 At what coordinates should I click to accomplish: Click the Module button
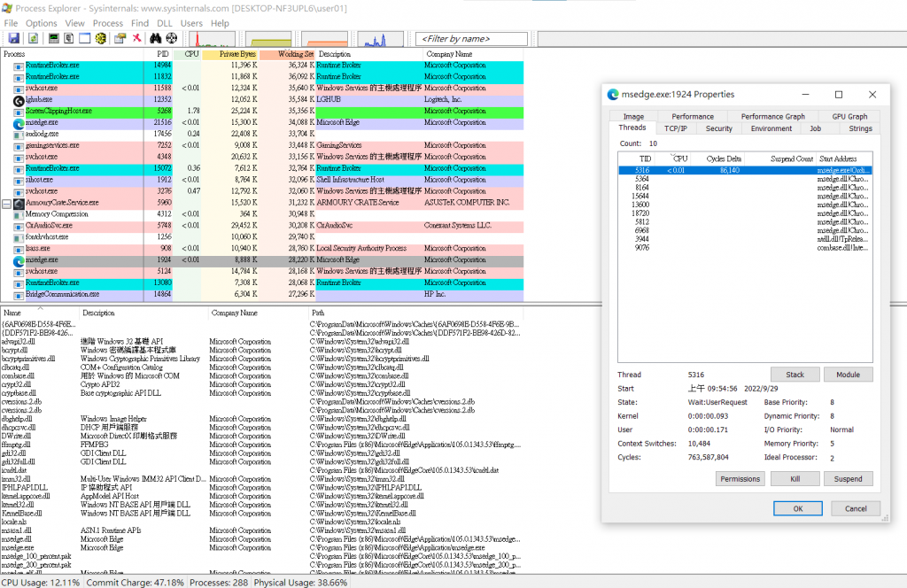click(x=848, y=375)
